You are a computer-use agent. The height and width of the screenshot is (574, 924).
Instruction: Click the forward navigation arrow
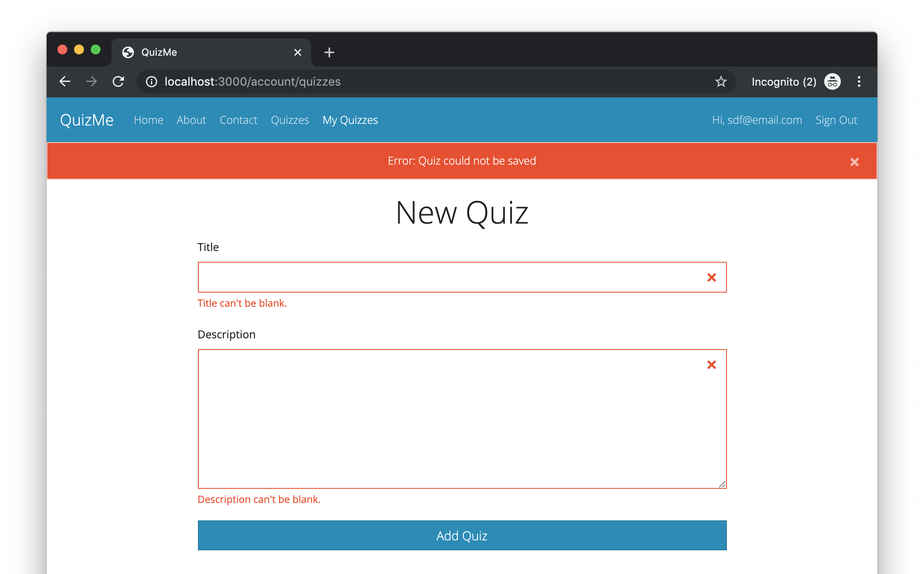pos(91,81)
